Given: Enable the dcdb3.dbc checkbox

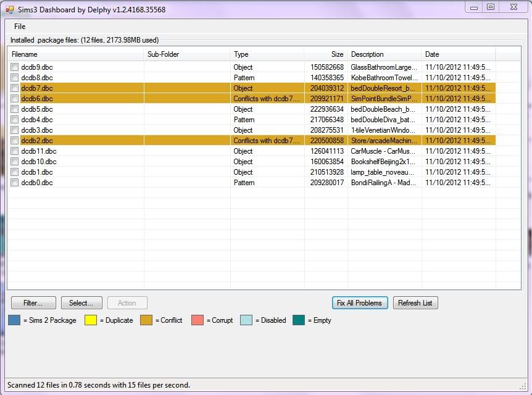Looking at the screenshot, I should click(14, 130).
